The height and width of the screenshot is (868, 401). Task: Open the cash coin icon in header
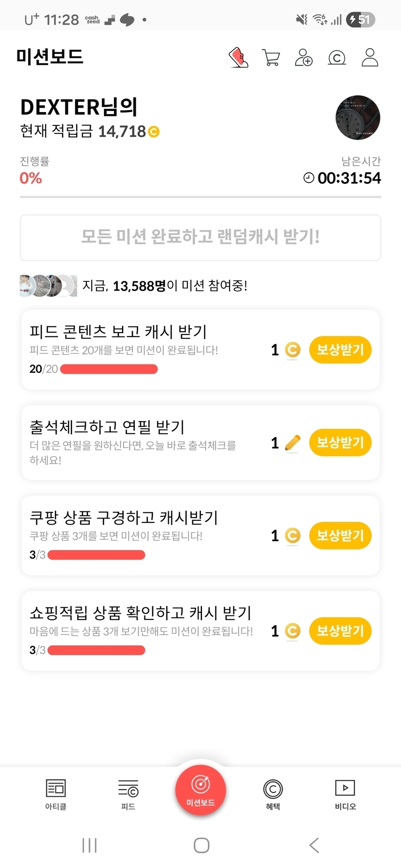point(337,58)
